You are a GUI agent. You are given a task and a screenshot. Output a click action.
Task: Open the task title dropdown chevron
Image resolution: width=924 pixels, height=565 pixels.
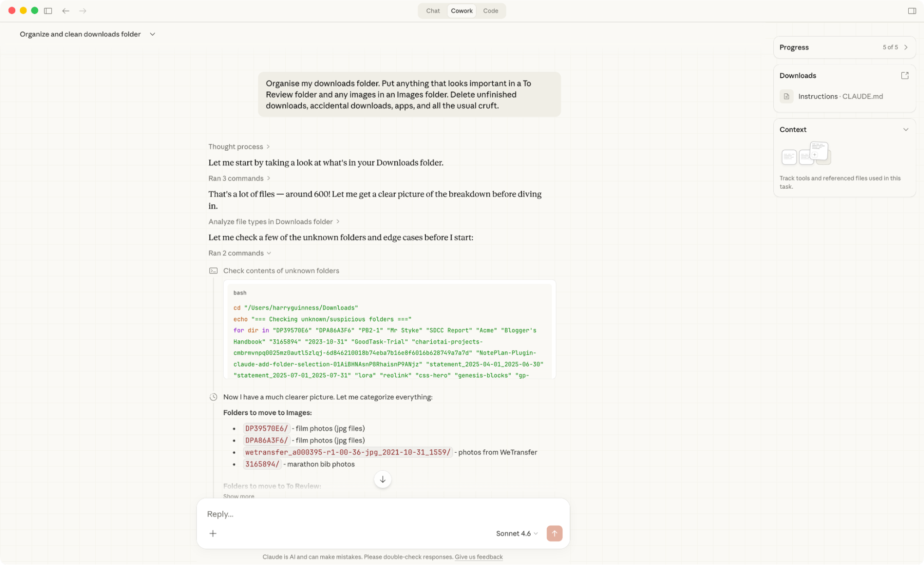pos(153,34)
